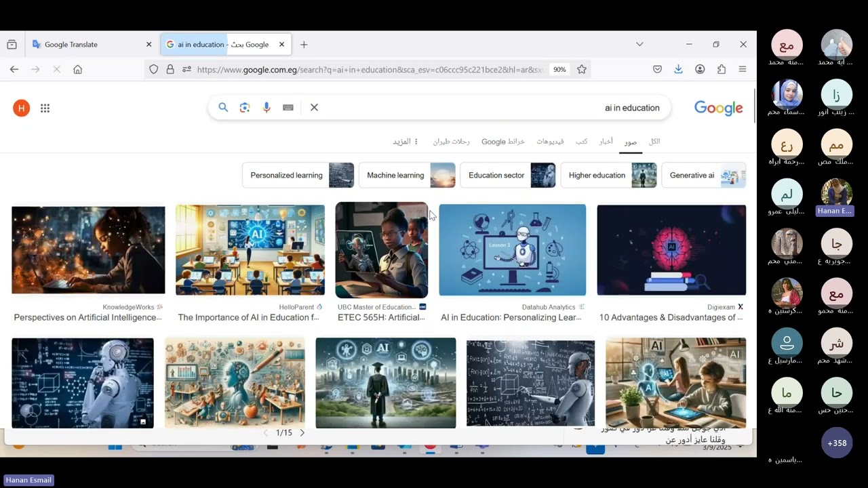
Task: Go to next image page arrow
Action: (302, 432)
